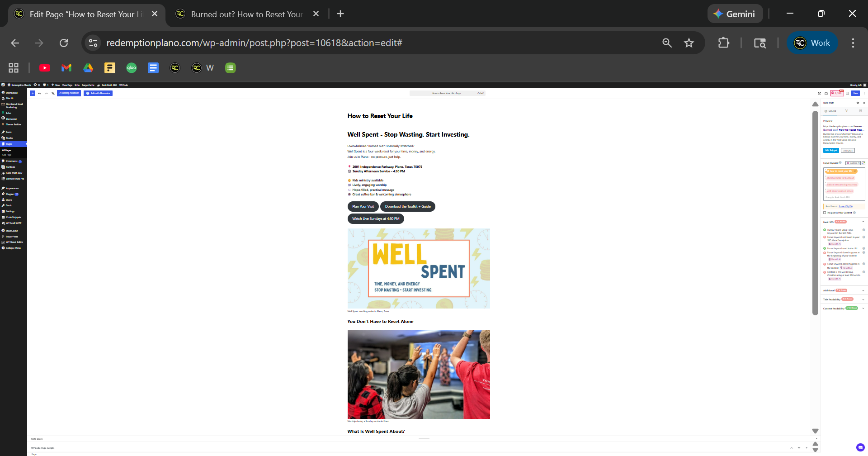
Task: Open the Plugins menu in sidebar
Action: (10, 194)
